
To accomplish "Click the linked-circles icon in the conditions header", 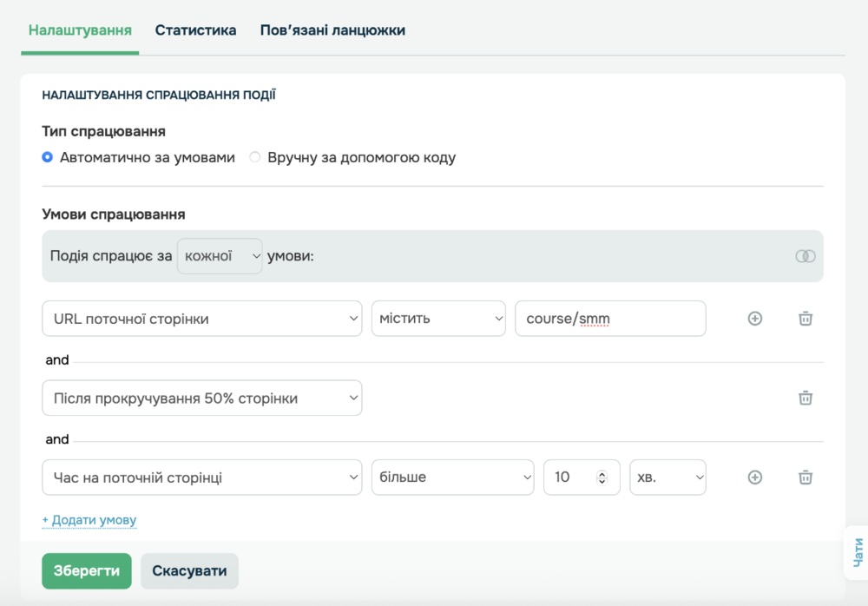I will point(806,256).
